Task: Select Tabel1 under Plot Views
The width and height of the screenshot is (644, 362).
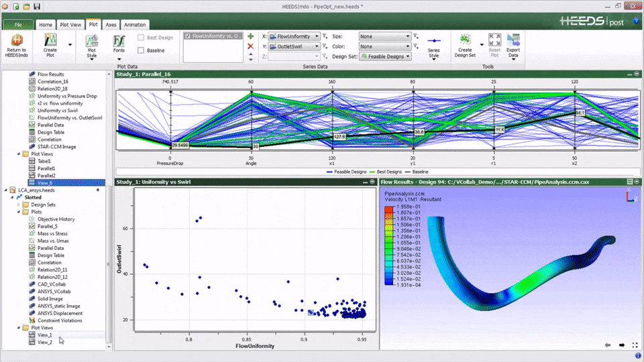Action: click(44, 162)
